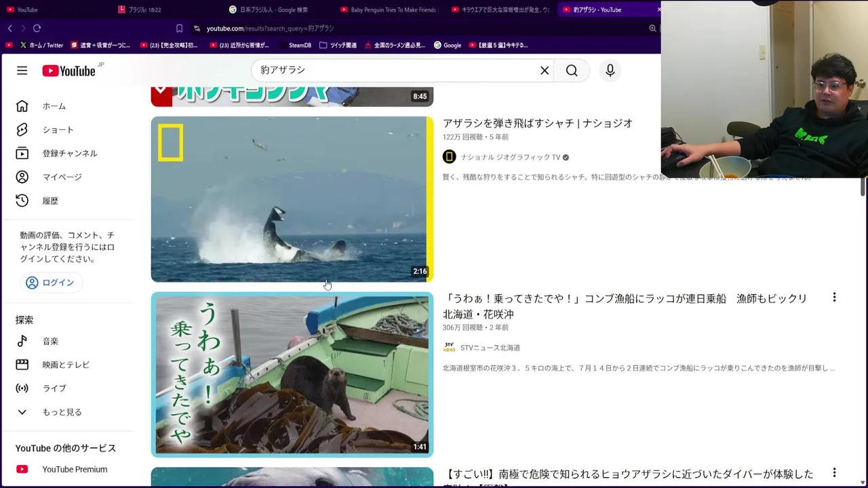Image resolution: width=868 pixels, height=488 pixels.
Task: Open the three-dot menu for the sea otter video
Action: click(834, 298)
